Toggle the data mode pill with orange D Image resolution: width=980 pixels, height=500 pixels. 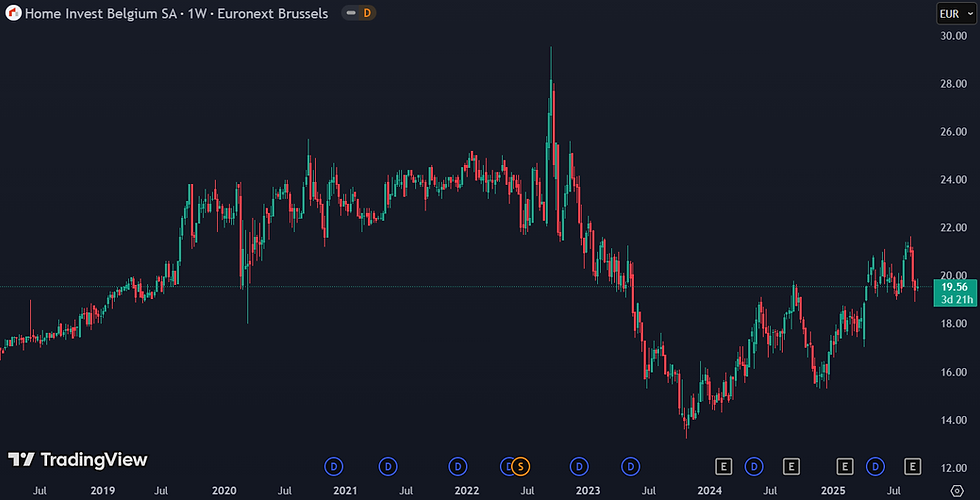359,12
